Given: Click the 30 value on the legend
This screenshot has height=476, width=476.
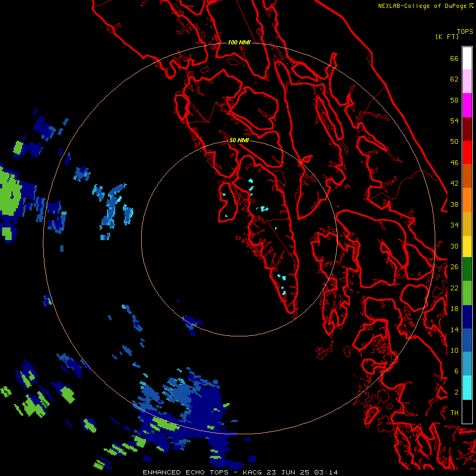Looking at the screenshot, I should pyautogui.click(x=454, y=246).
